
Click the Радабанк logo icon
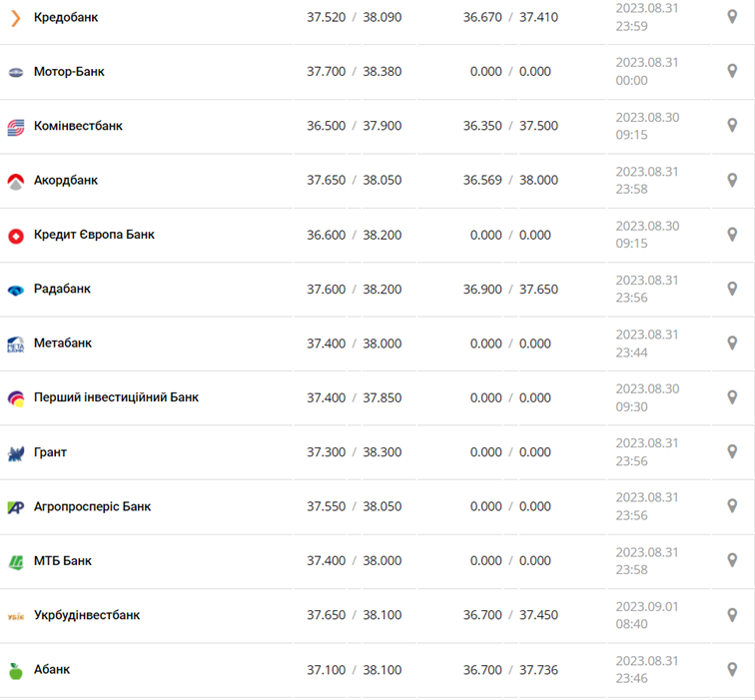(16, 290)
